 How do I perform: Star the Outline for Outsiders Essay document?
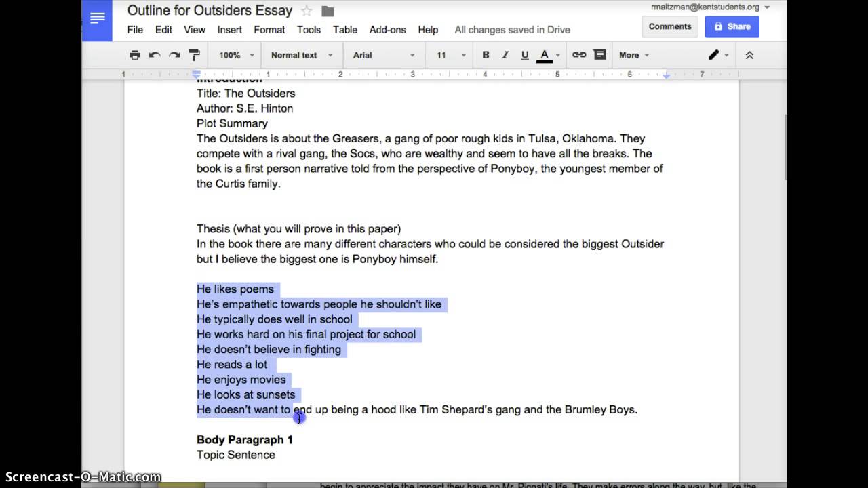pyautogui.click(x=307, y=11)
